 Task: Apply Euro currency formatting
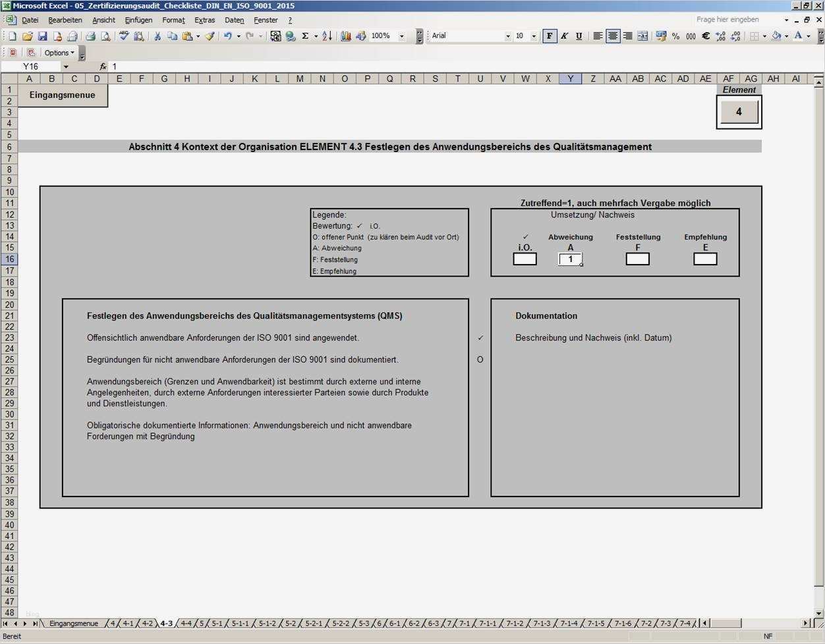(704, 36)
